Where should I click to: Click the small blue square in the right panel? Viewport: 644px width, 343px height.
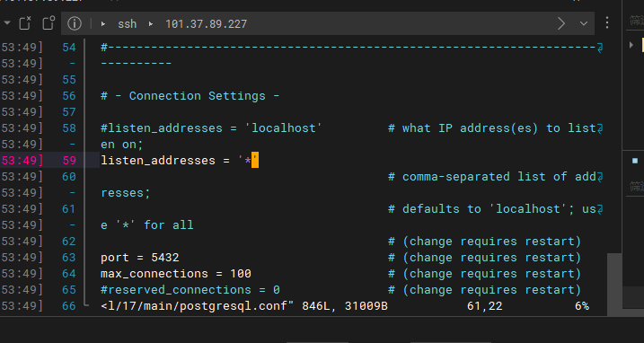coord(635,161)
